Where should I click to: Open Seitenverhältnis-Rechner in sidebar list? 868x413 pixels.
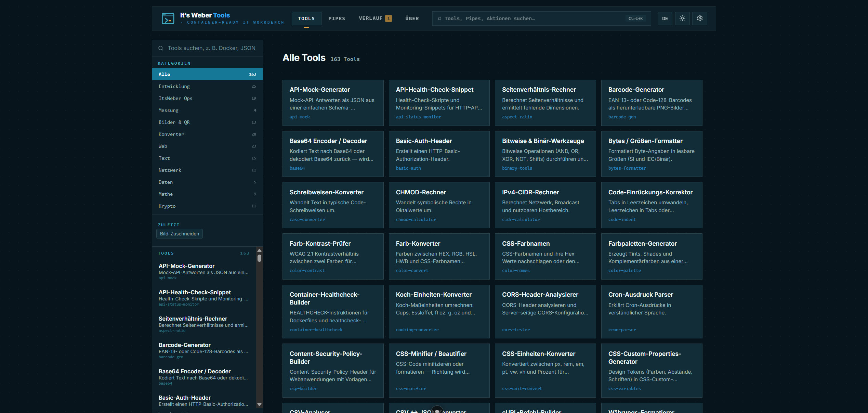[204, 324]
